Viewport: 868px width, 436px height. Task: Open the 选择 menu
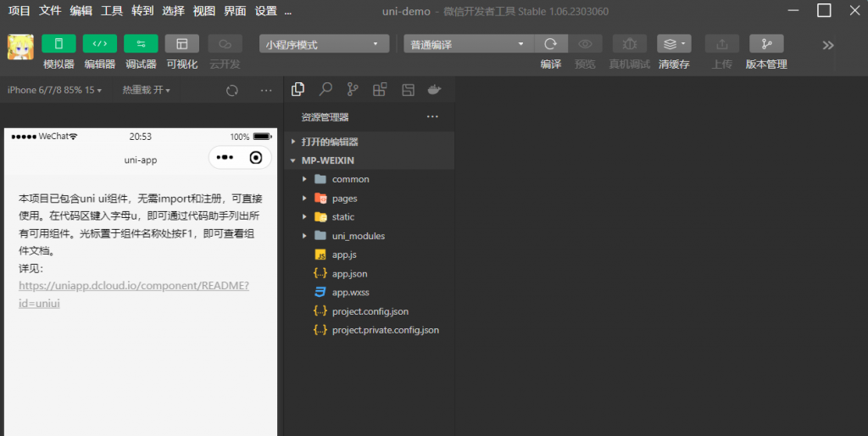tap(173, 11)
